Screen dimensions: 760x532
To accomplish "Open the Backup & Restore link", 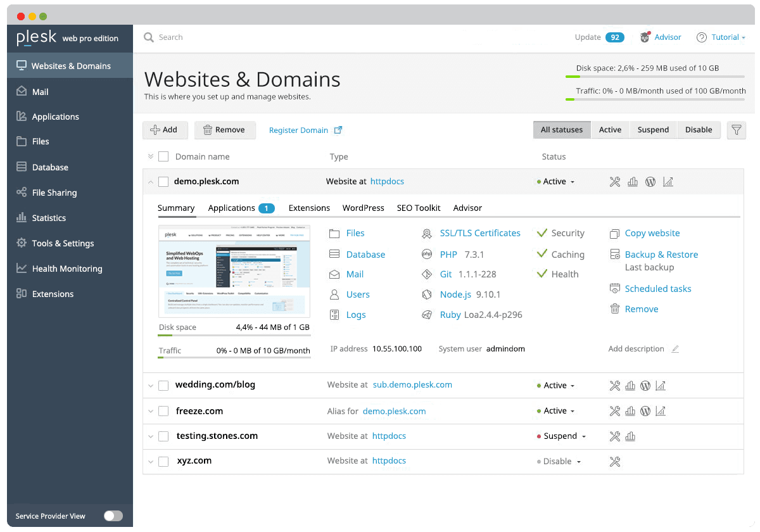I will click(x=661, y=255).
